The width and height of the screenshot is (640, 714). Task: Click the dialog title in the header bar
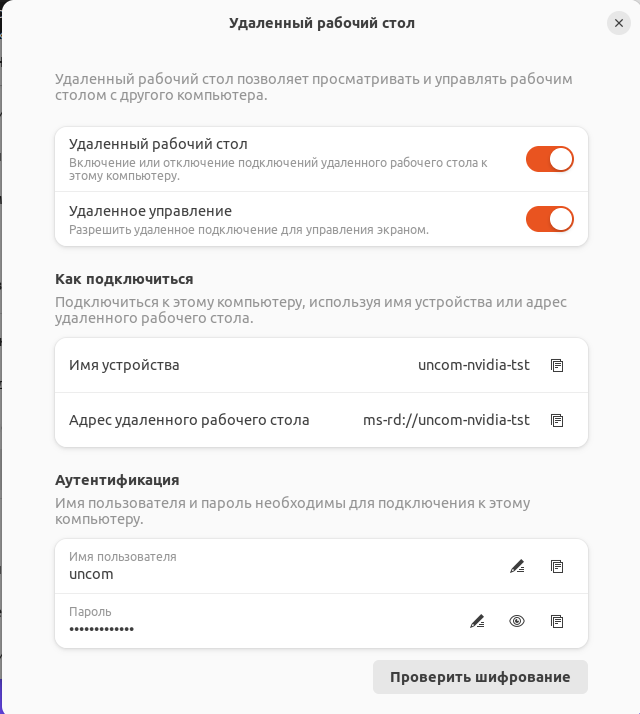(x=322, y=23)
